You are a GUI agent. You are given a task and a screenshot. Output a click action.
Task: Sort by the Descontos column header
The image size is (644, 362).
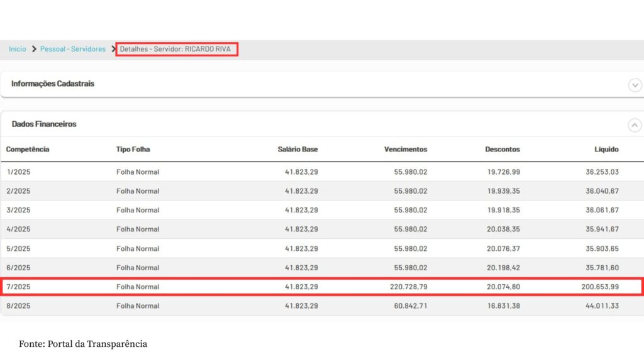coord(502,150)
